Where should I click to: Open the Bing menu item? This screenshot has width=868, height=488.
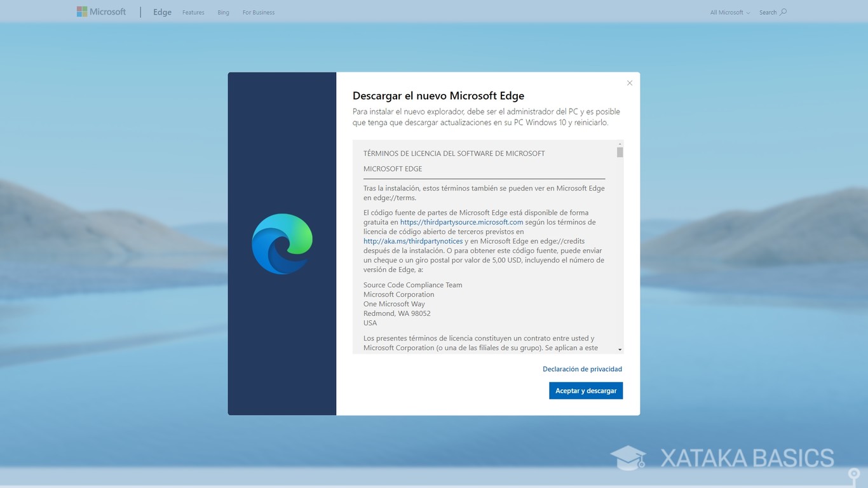click(x=223, y=11)
